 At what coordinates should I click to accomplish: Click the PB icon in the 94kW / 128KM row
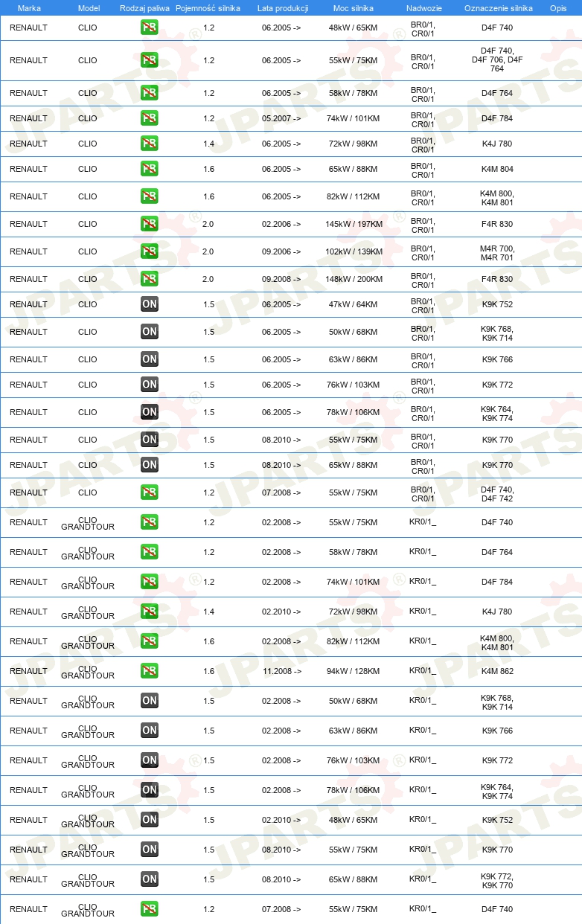pos(150,671)
